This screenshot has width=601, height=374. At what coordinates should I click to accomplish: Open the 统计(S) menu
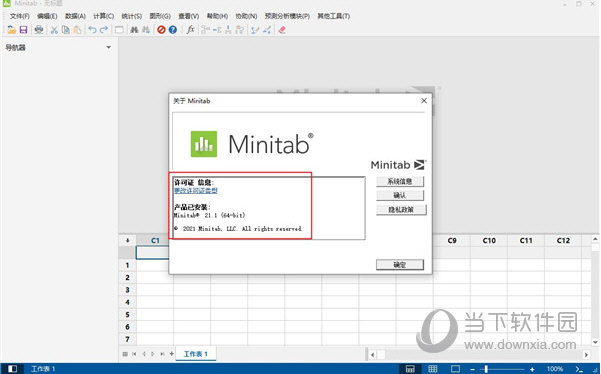click(x=131, y=16)
